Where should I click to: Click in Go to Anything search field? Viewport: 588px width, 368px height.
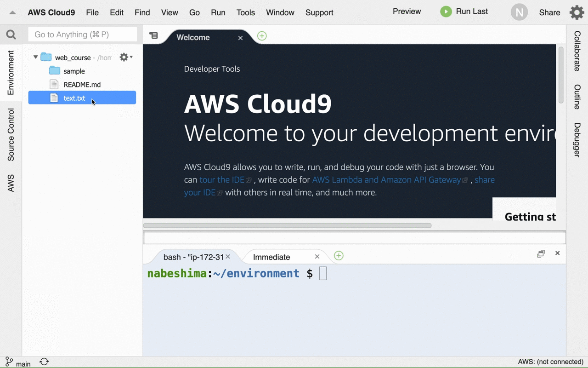pos(83,34)
